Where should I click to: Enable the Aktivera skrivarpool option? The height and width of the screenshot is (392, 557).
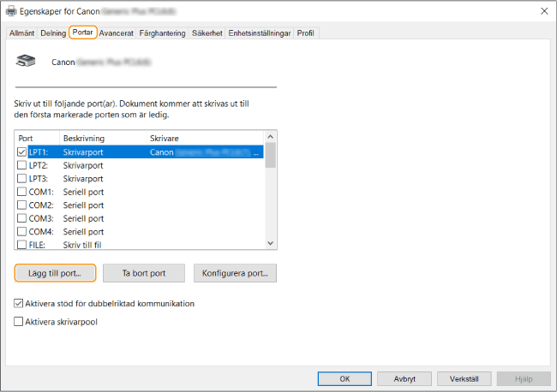tap(19, 321)
